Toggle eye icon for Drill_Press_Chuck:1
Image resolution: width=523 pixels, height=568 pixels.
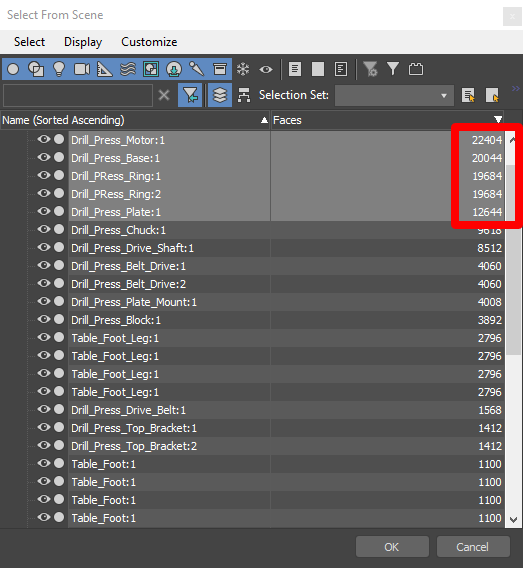tap(44, 229)
